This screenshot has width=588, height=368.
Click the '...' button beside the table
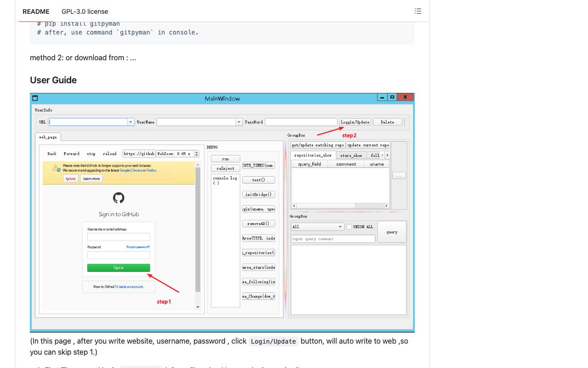tap(399, 176)
